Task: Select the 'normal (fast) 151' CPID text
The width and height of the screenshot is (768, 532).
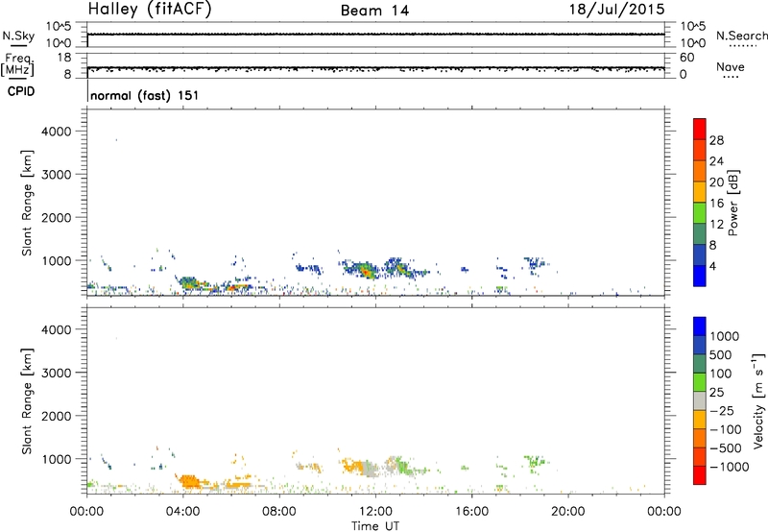Action: 145,95
